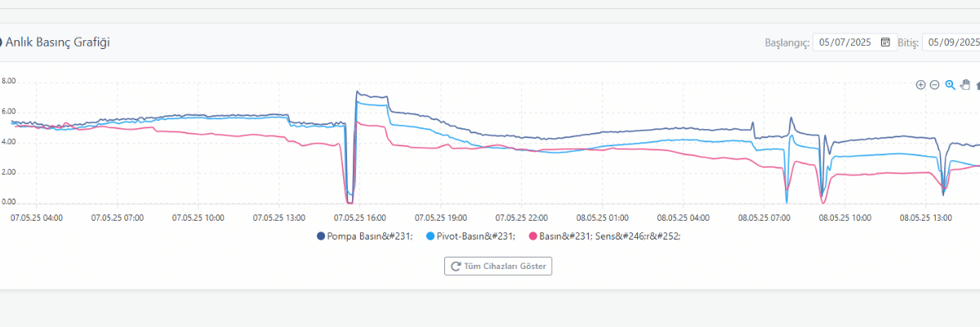Image resolution: width=980 pixels, height=327 pixels.
Task: Enable the panning hand tool
Action: click(x=964, y=84)
